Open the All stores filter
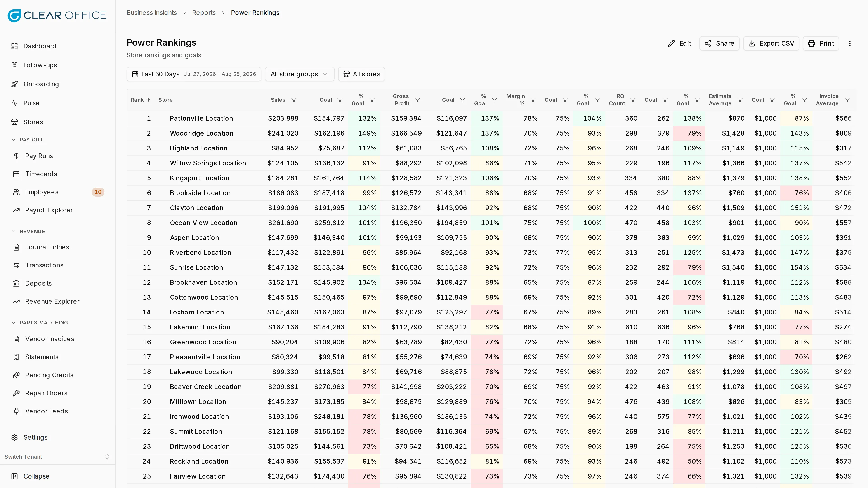The width and height of the screenshot is (868, 488). point(362,74)
